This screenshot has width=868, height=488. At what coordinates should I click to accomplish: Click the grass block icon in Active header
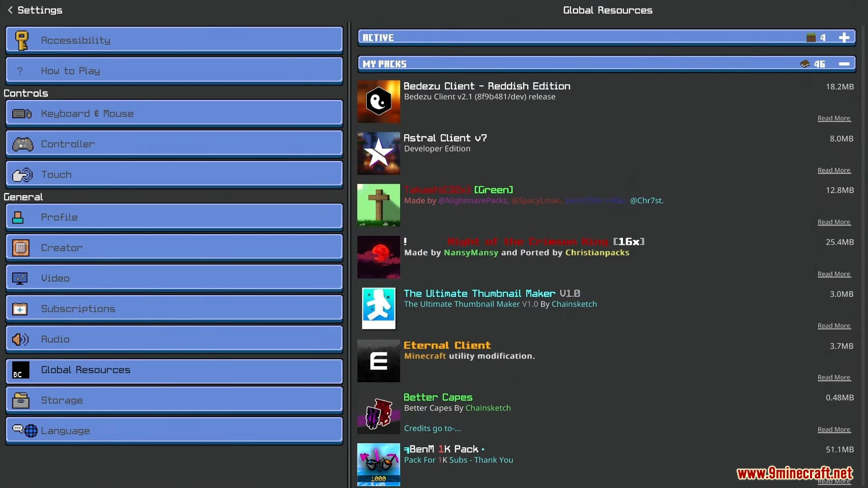coord(811,38)
